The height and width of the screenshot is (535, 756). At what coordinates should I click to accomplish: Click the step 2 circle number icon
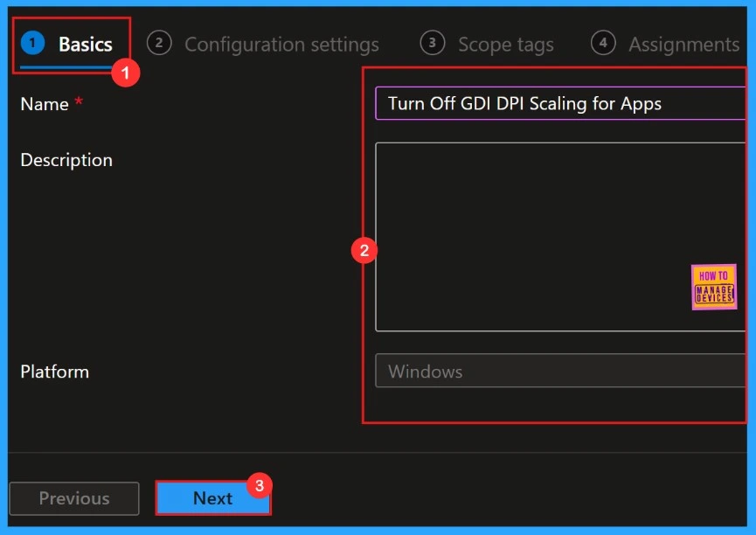pos(159,43)
